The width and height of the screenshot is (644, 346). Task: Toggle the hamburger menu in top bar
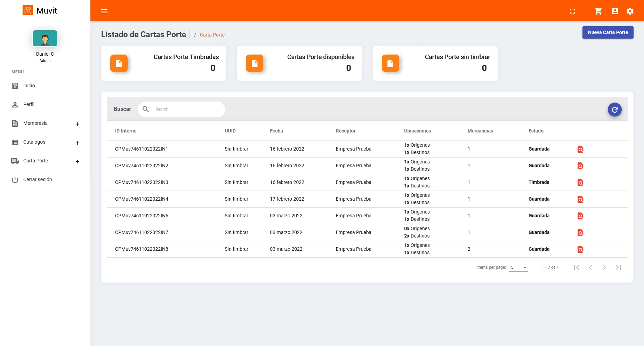tap(104, 11)
